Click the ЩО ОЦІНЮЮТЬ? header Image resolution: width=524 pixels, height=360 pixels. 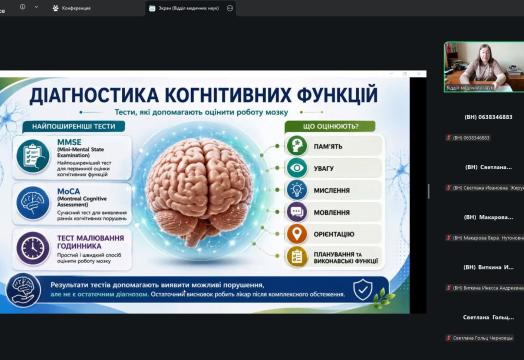point(330,126)
